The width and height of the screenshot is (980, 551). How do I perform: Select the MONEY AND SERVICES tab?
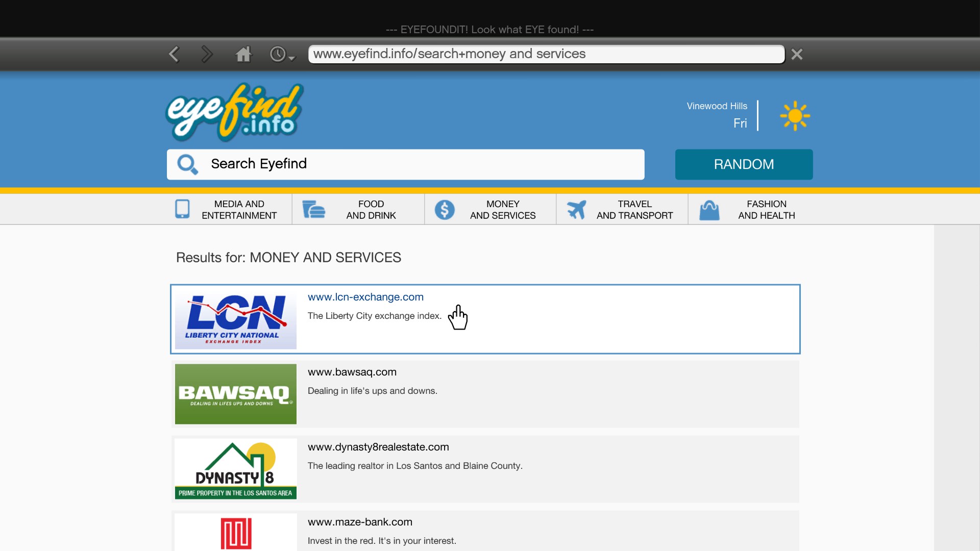489,209
